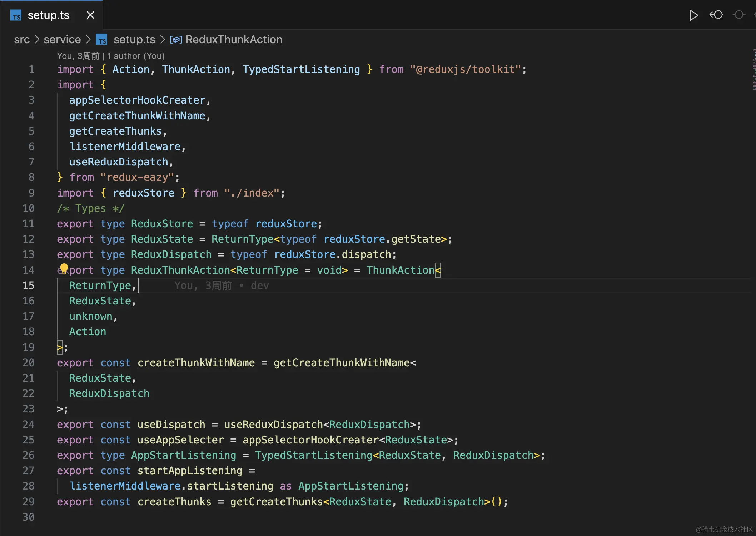Close the setup.ts editor tab
The image size is (756, 536).
pyautogui.click(x=90, y=15)
